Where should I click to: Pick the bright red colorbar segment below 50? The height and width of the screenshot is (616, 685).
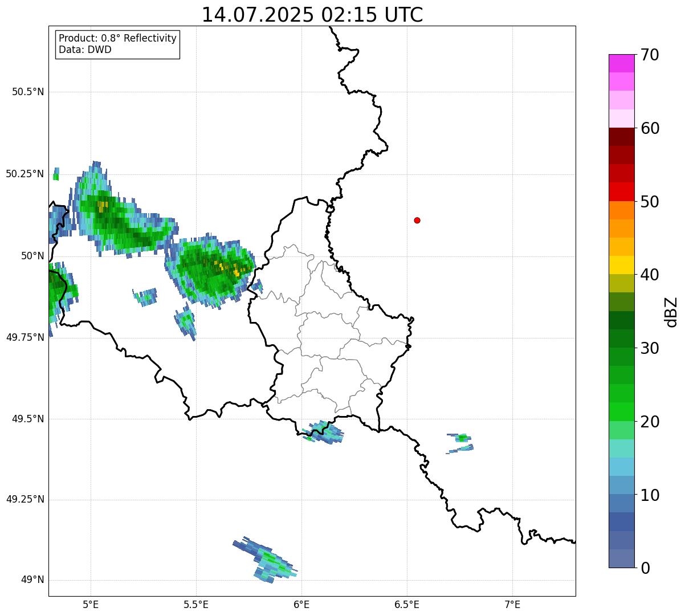pos(621,192)
